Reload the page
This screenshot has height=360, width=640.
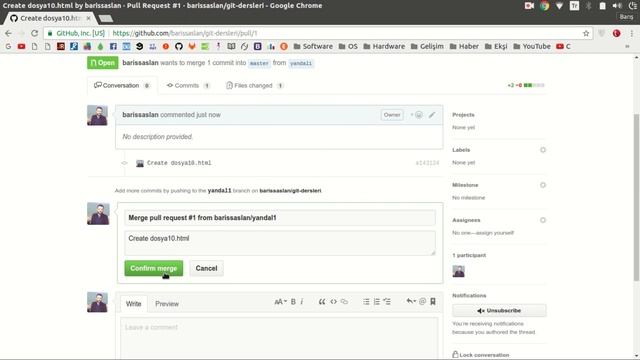[x=34, y=33]
